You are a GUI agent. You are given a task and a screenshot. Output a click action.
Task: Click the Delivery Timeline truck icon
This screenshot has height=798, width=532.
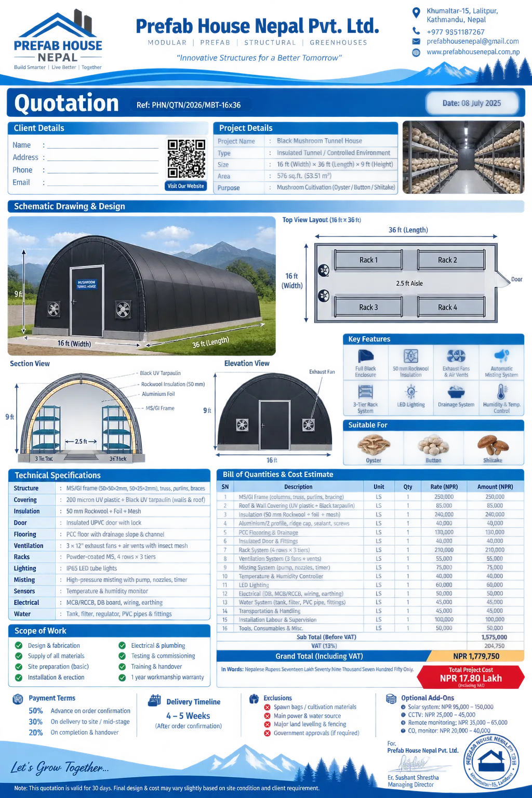click(x=154, y=700)
